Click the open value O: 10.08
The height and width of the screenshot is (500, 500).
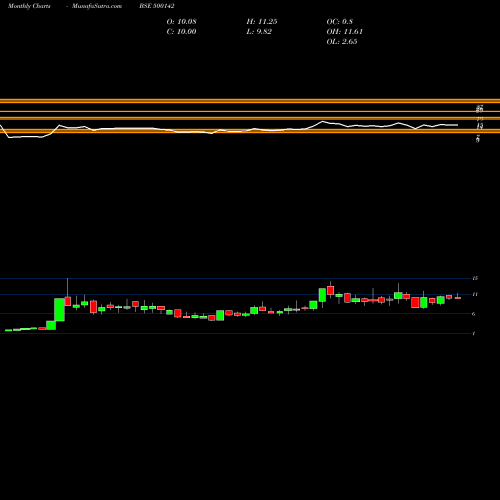click(x=181, y=22)
